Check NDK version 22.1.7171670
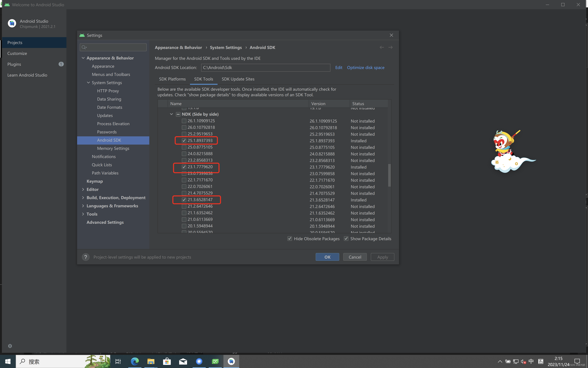 click(x=184, y=180)
